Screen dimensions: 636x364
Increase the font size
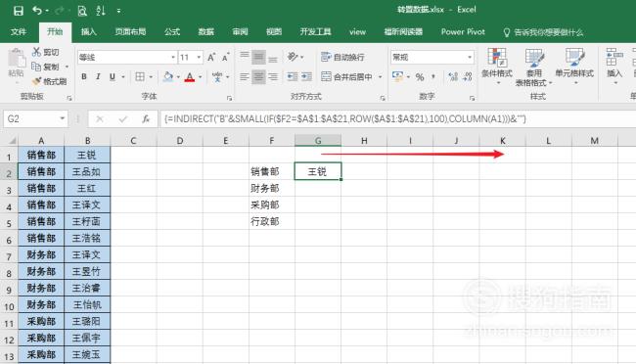[x=211, y=57]
